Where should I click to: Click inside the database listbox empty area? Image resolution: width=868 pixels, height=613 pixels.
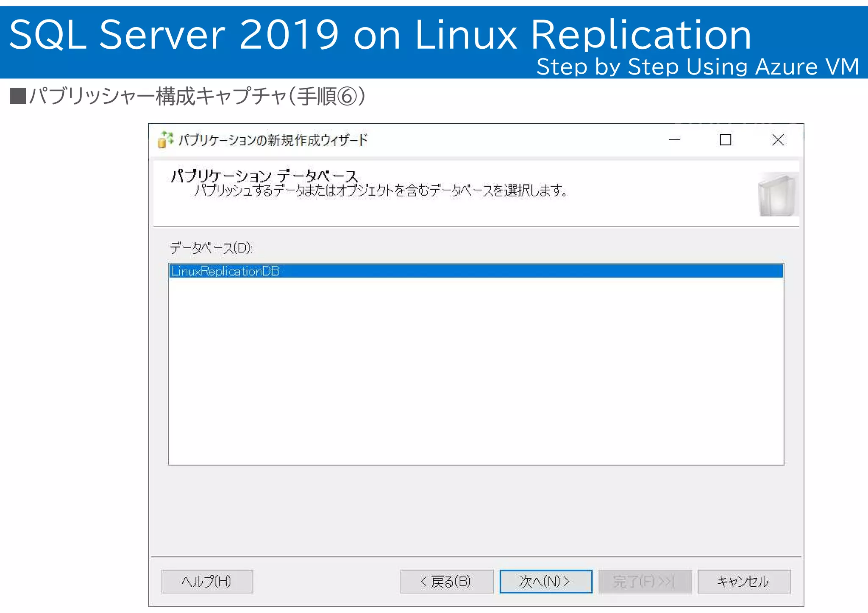pyautogui.click(x=476, y=371)
